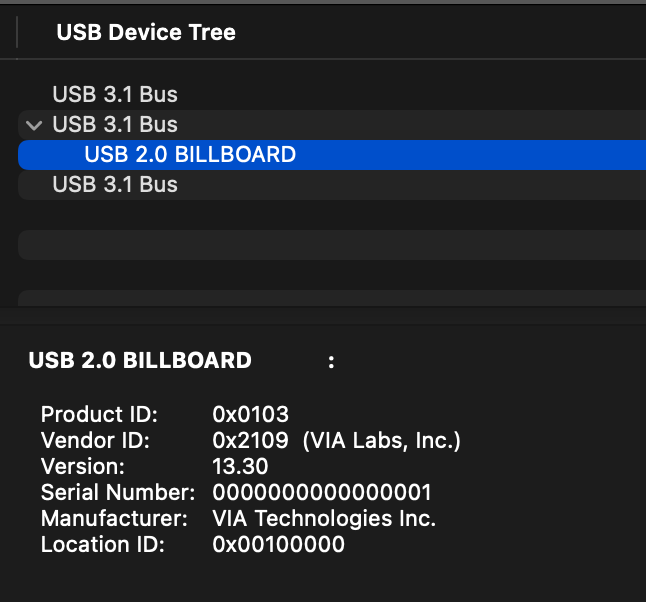Screen dimensions: 646x602
Task: Click the USB Device Tree column header
Action: click(146, 32)
